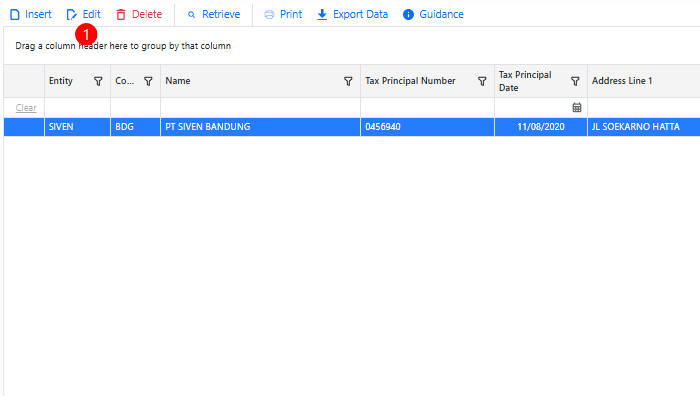Select the BDG code cell
Screen dimensions: 700x396
point(136,127)
